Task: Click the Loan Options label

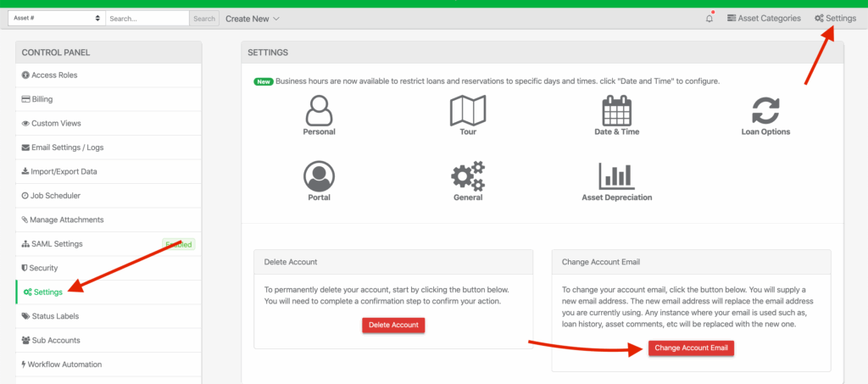Action: coord(765,131)
